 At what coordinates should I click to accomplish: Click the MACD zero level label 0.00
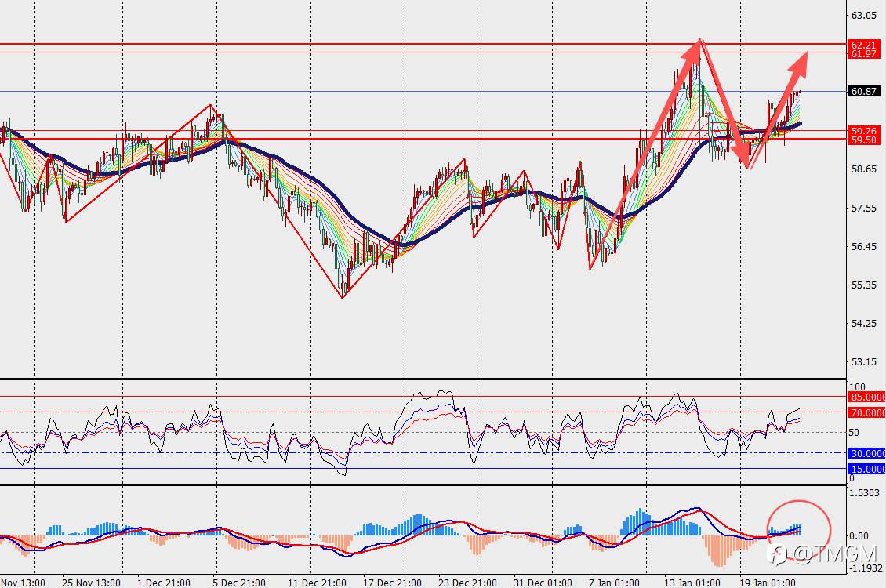coord(859,535)
